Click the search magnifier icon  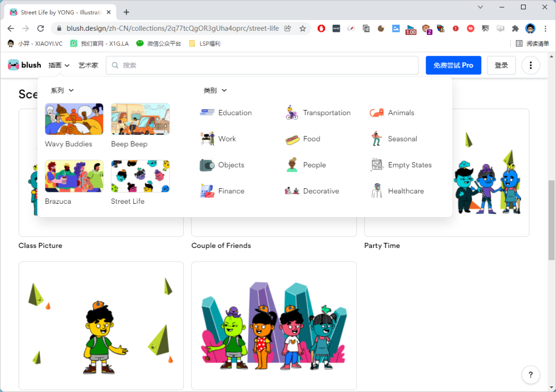115,65
